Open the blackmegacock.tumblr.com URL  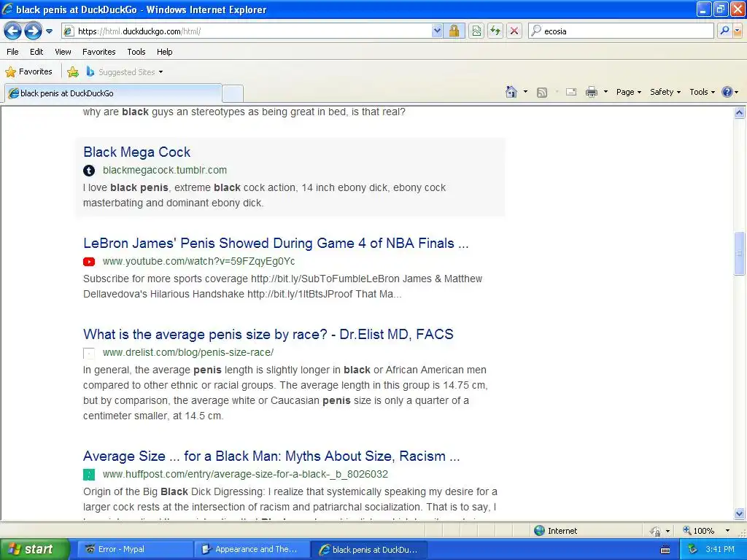165,171
